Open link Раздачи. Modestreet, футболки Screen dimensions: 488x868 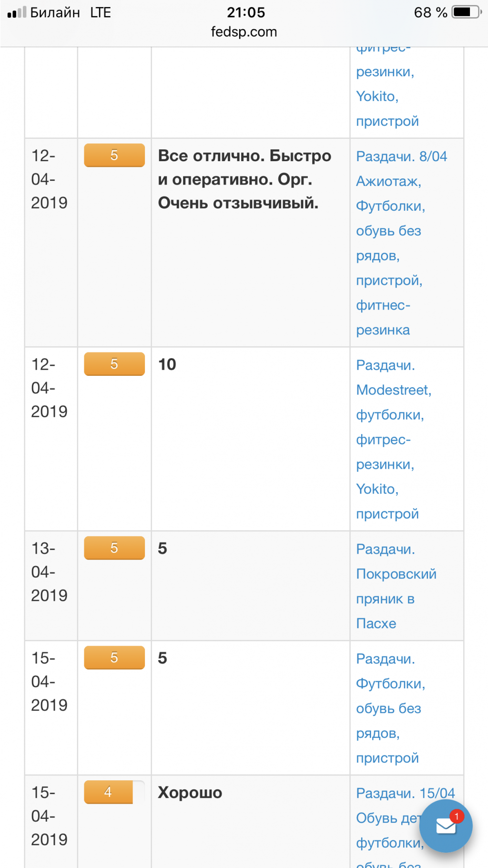pyautogui.click(x=394, y=439)
